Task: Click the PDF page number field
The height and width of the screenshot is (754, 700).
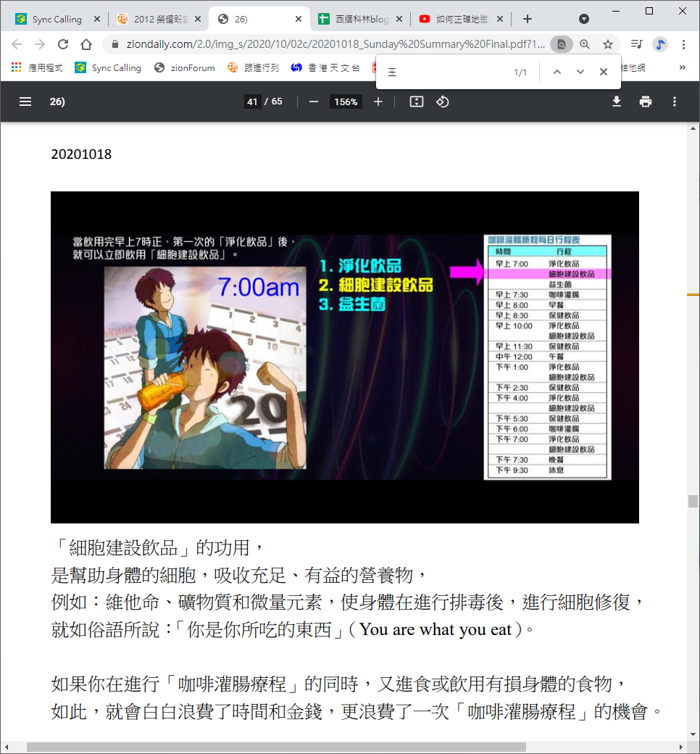Action: [x=252, y=101]
